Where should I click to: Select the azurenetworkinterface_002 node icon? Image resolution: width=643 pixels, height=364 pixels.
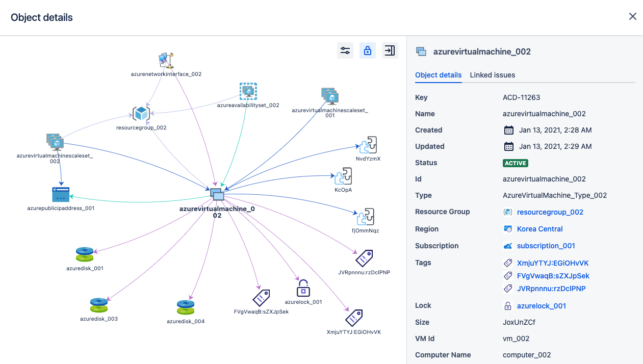pos(166,60)
